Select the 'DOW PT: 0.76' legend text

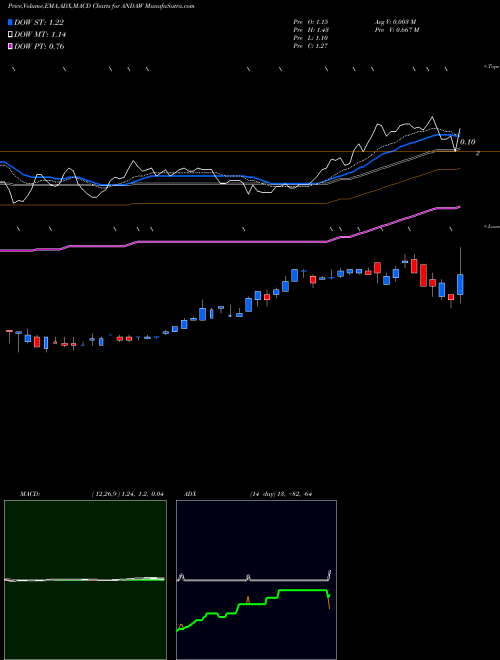[x=39, y=46]
